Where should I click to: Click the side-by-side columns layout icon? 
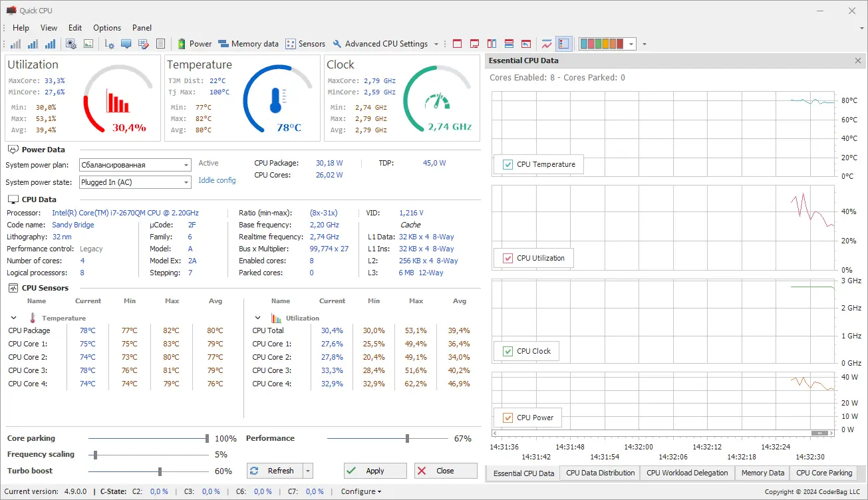coord(492,44)
